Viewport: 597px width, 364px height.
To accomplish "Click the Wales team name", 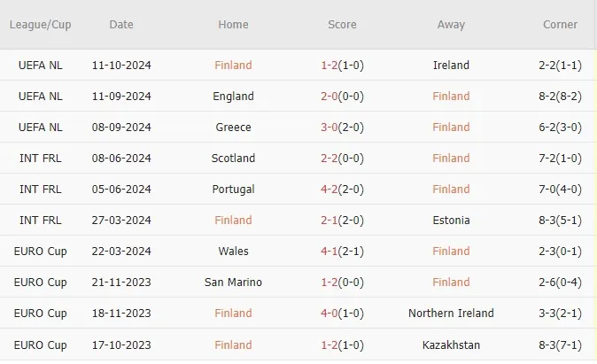I will 233,252.
